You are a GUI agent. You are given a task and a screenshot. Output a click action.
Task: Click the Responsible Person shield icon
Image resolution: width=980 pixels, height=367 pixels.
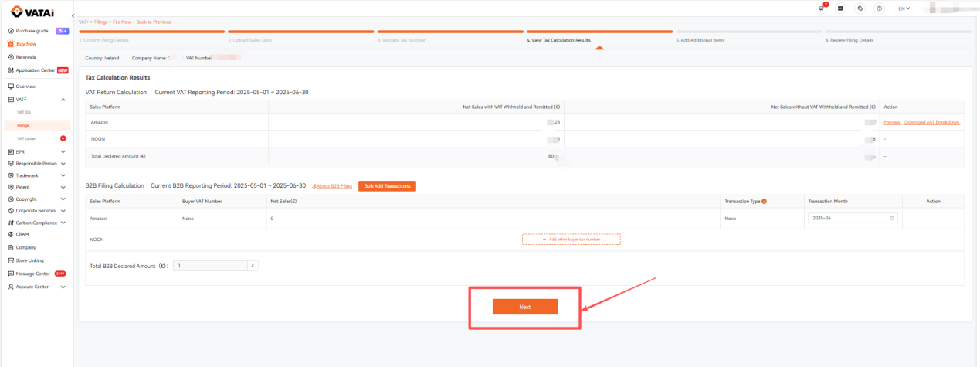point(11,164)
